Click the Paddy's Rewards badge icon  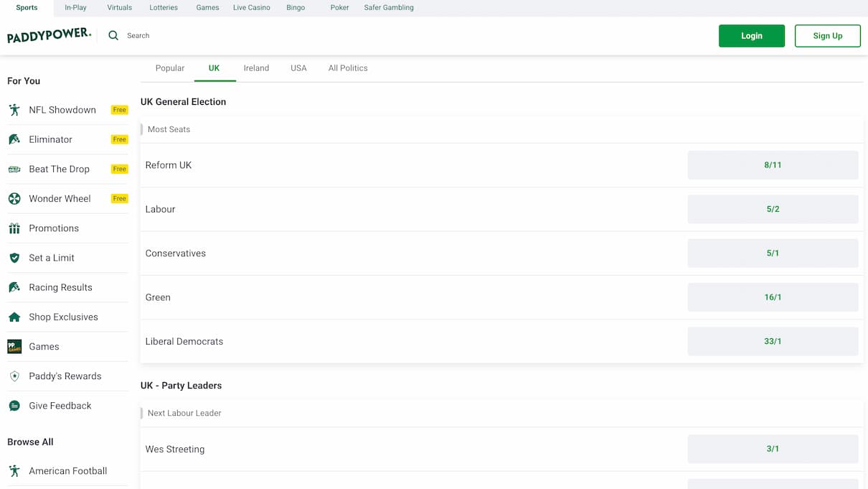(x=14, y=376)
